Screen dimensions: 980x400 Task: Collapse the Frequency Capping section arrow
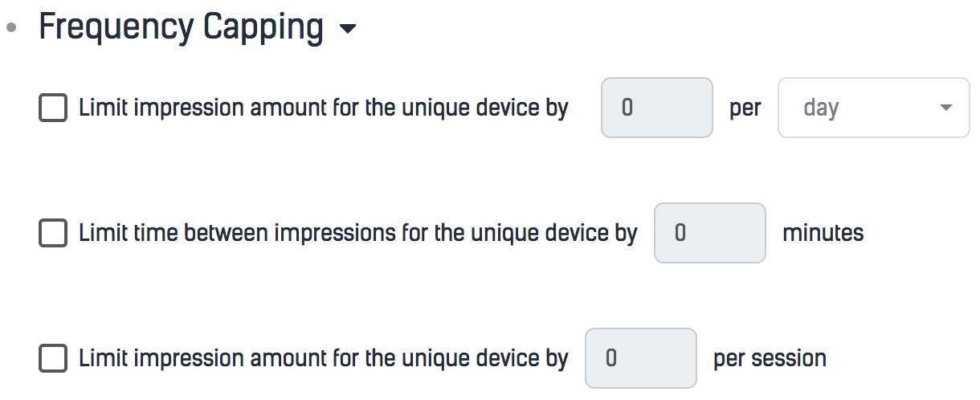(347, 30)
